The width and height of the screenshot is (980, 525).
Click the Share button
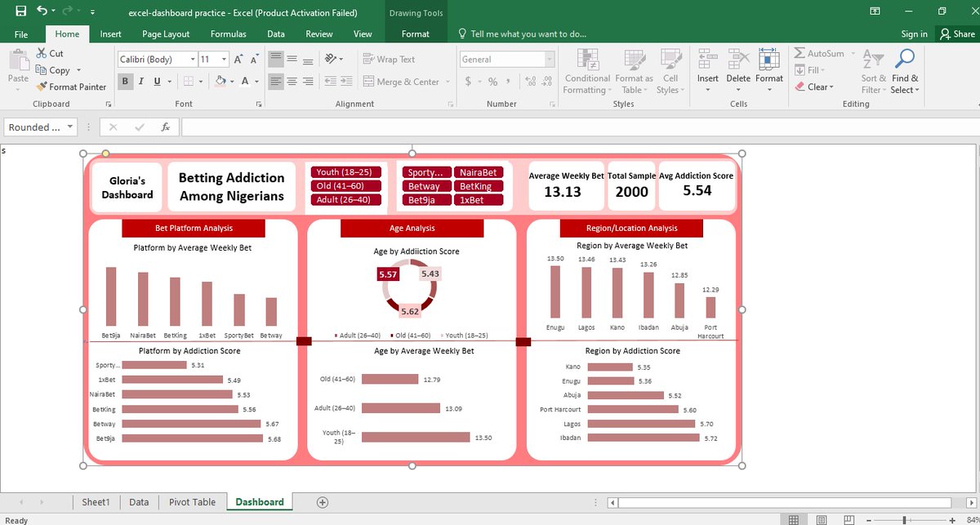click(x=957, y=34)
